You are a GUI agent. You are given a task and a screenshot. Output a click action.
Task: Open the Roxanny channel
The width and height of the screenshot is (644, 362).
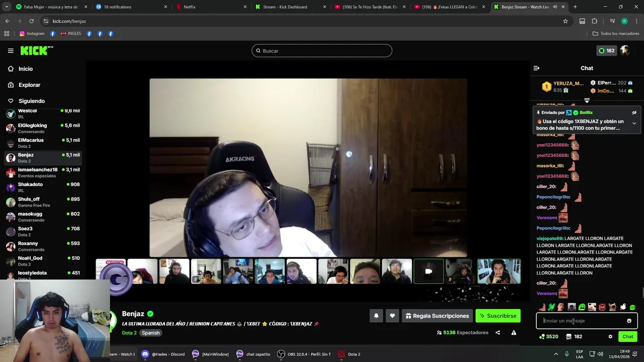tap(43, 246)
